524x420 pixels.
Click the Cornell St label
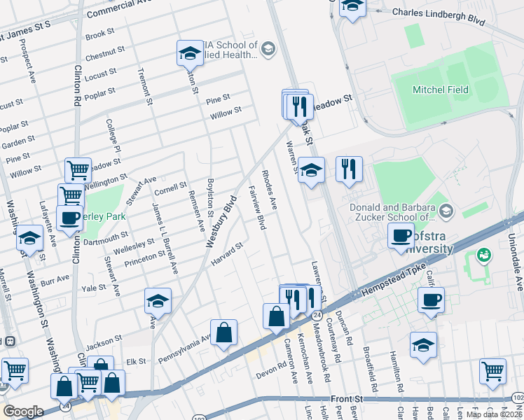coord(170,189)
